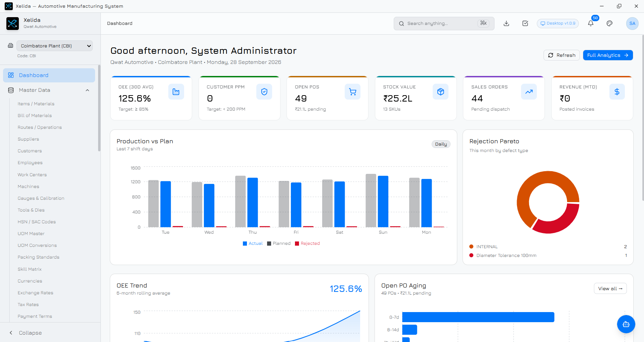The image size is (644, 342).
Task: Toggle Actual series in chart legend
Action: pos(253,243)
